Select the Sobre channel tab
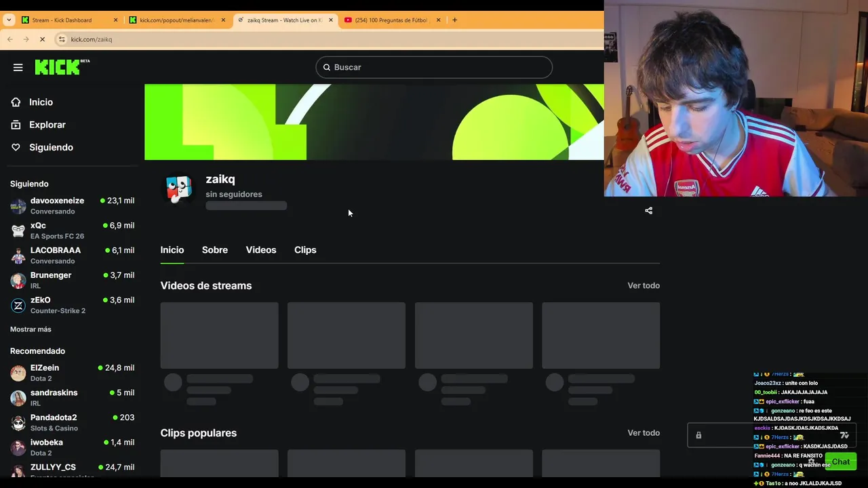Screen dimensions: 868x488 215,250
